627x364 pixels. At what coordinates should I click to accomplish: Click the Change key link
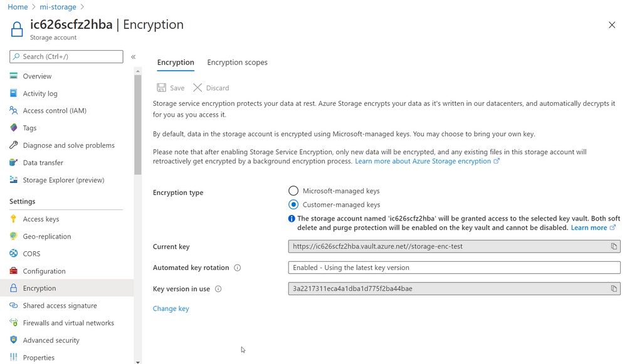pos(171,308)
